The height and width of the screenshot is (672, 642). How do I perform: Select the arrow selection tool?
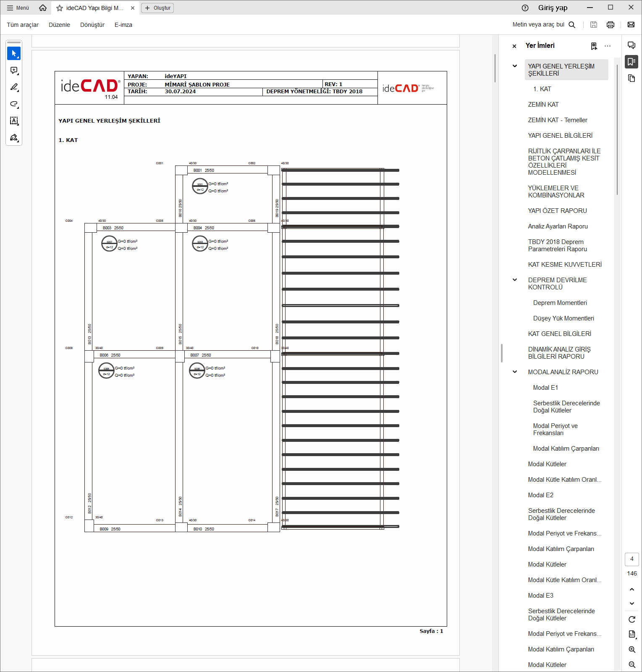pyautogui.click(x=14, y=54)
